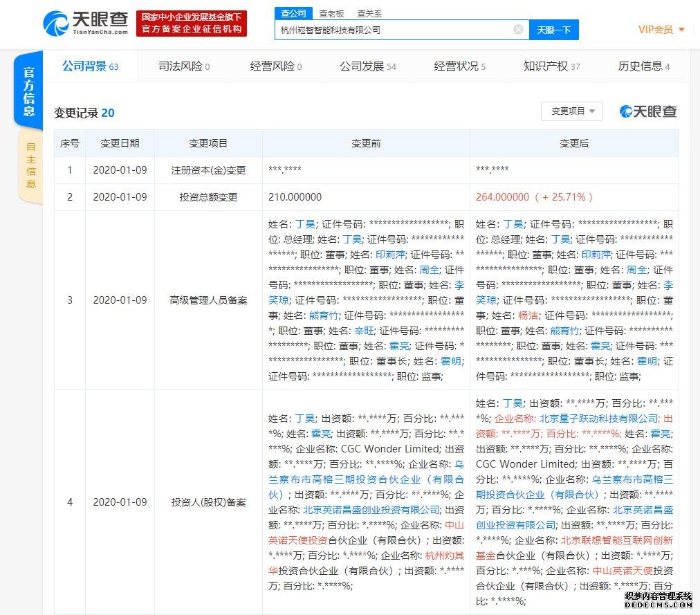The image size is (700, 615).
Task: Open the 杭州灼其华 investor link
Action: click(x=366, y=562)
